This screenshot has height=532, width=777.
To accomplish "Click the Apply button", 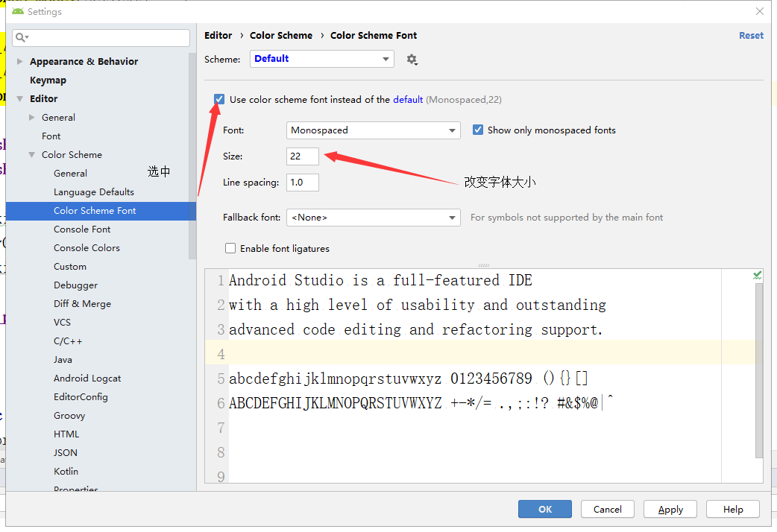I will [670, 510].
